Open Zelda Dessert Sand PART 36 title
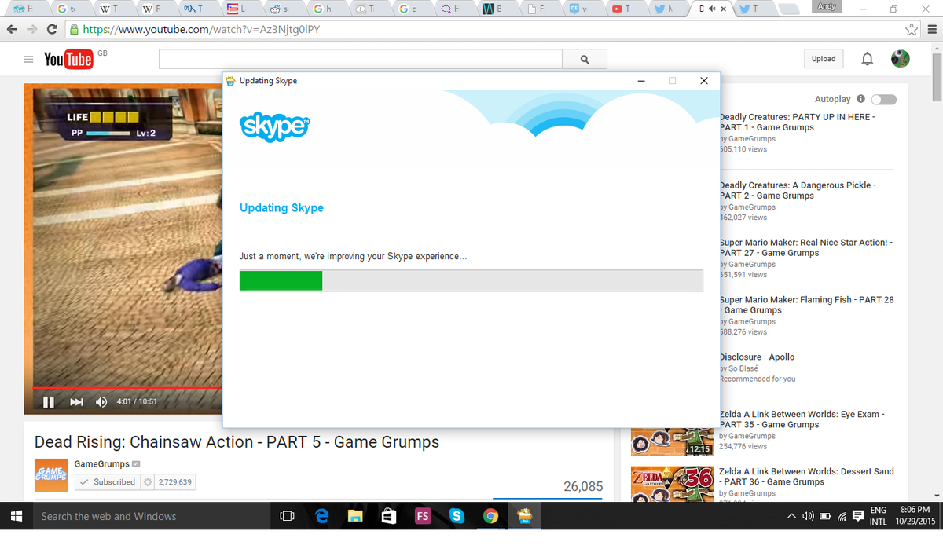Viewport: 943px width, 560px height. coord(806,477)
